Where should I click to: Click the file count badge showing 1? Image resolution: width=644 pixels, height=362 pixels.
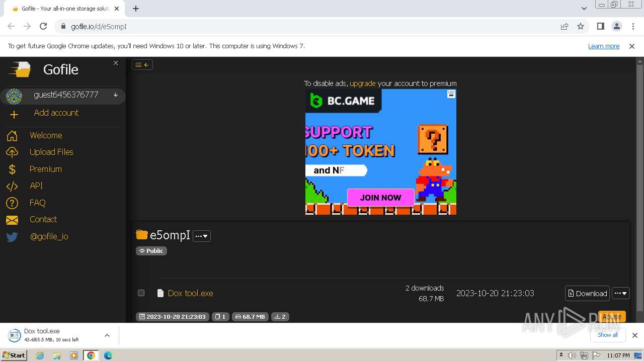[220, 317]
